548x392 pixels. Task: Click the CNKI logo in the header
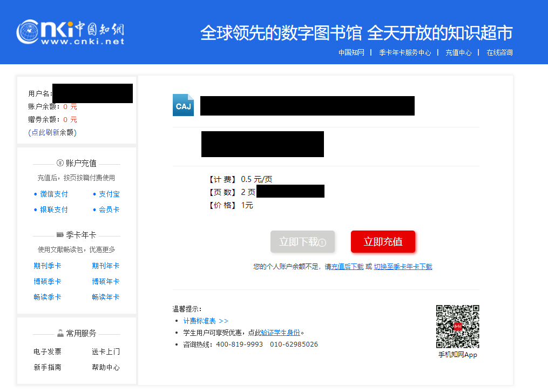pos(70,31)
